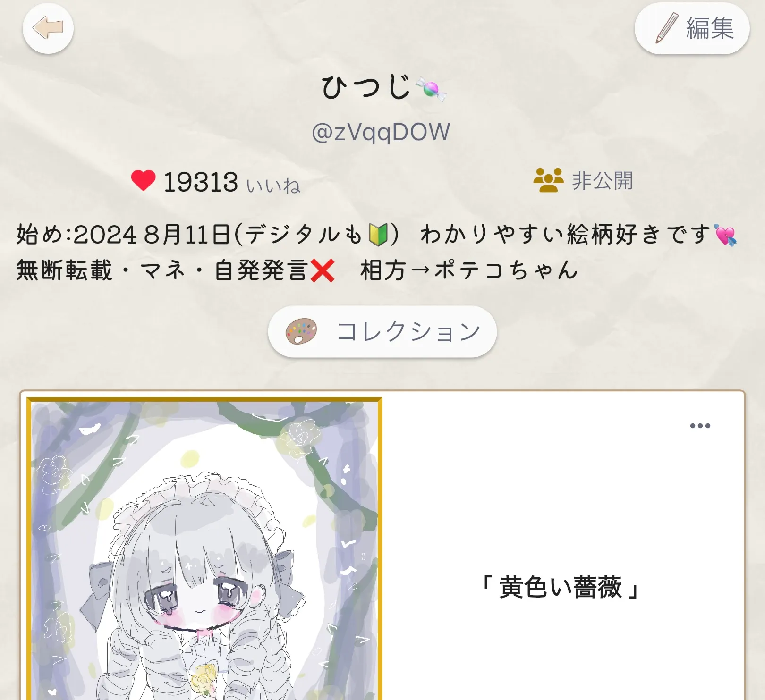Click the username ひつじ heading

tap(366, 87)
